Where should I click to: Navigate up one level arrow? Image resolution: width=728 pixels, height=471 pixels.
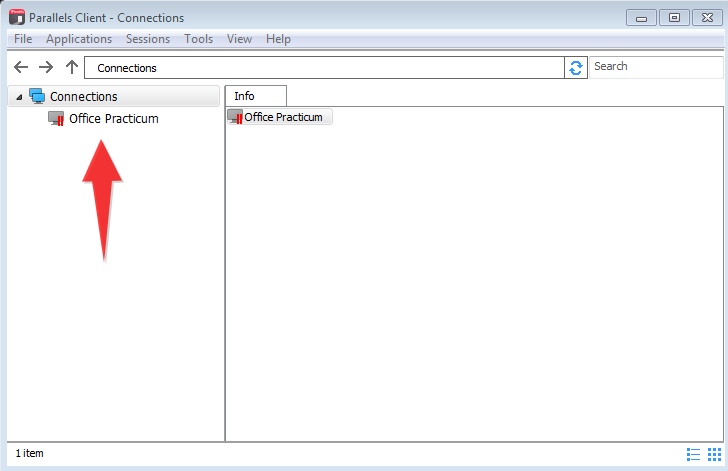point(72,67)
